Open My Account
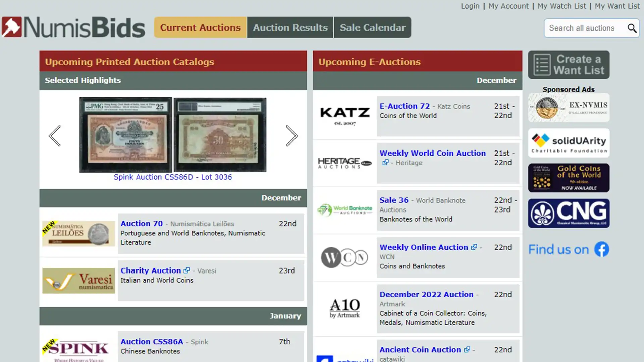 [x=508, y=6]
